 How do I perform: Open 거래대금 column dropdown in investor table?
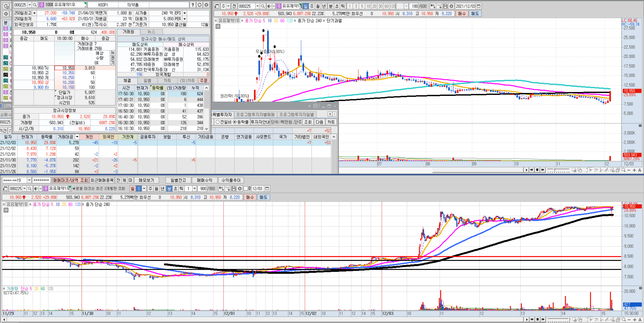77,137
